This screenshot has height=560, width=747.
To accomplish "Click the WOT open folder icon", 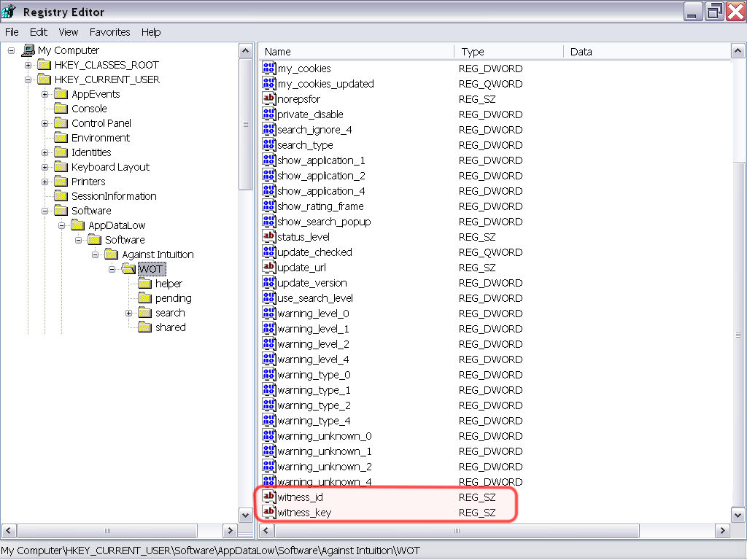I will click(x=128, y=269).
